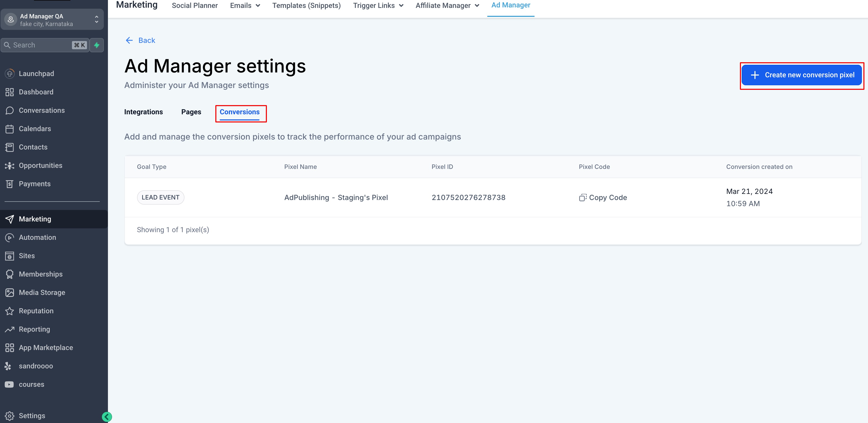The image size is (868, 423).
Task: Click the Launchpad sidebar icon
Action: (x=10, y=73)
